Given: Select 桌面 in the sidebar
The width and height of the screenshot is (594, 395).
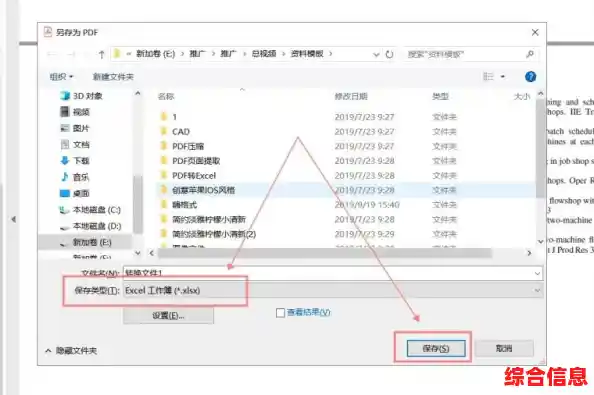Looking at the screenshot, I should coord(81,194).
